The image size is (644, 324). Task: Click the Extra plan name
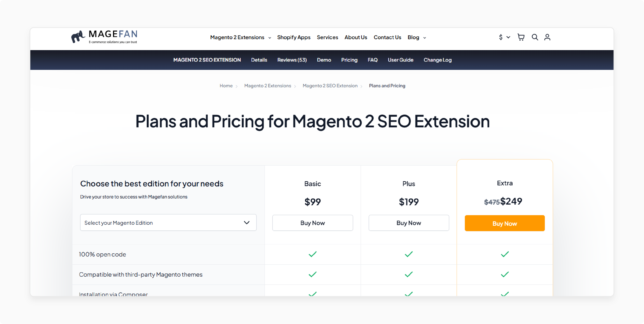505,183
